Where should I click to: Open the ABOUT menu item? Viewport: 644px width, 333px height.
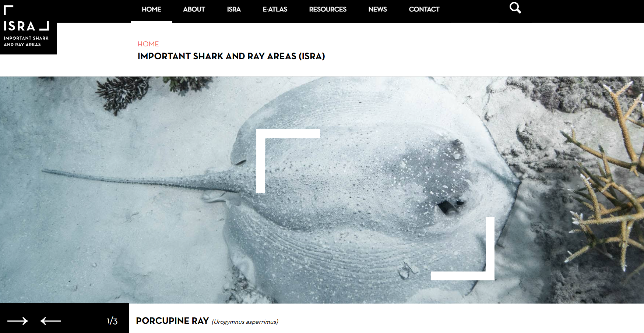[194, 9]
